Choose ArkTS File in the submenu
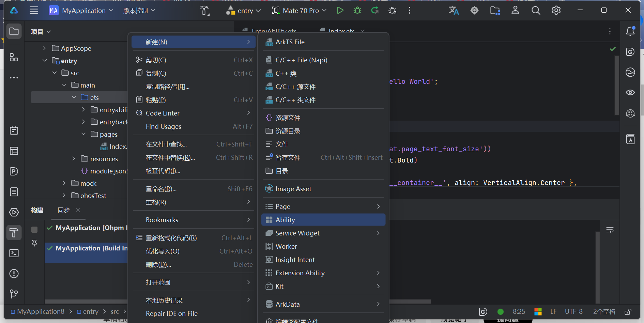Screen dimensions: 644x323 (x=290, y=42)
